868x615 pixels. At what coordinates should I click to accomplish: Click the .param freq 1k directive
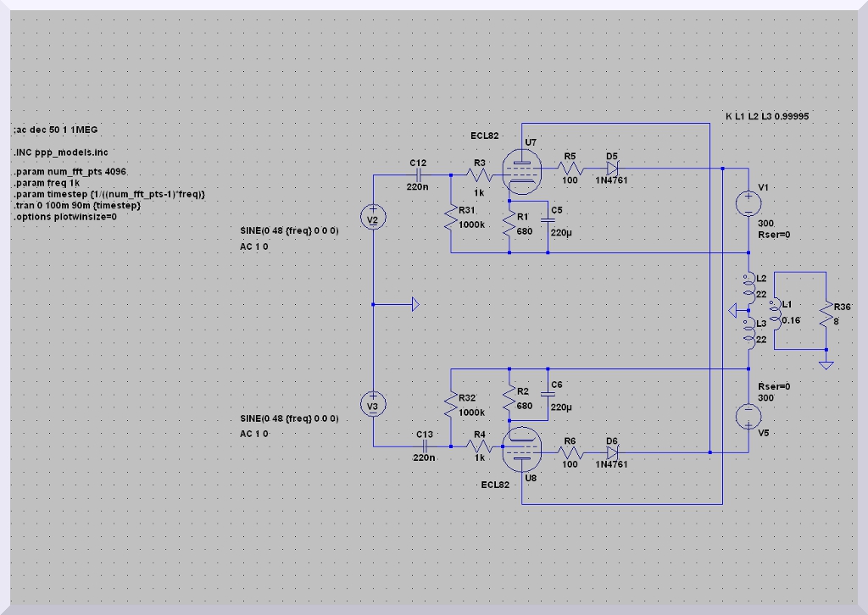click(47, 183)
